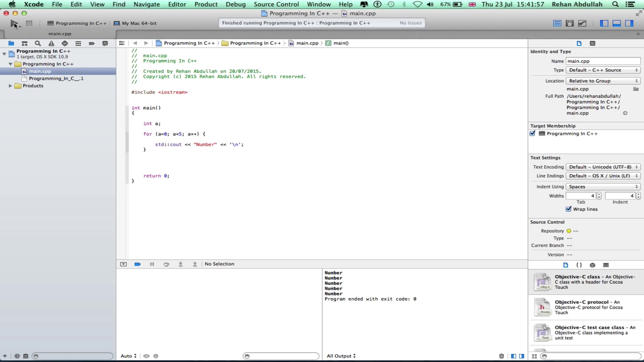Activate breakpoints in the debug bar
644x362 pixels.
click(137, 264)
